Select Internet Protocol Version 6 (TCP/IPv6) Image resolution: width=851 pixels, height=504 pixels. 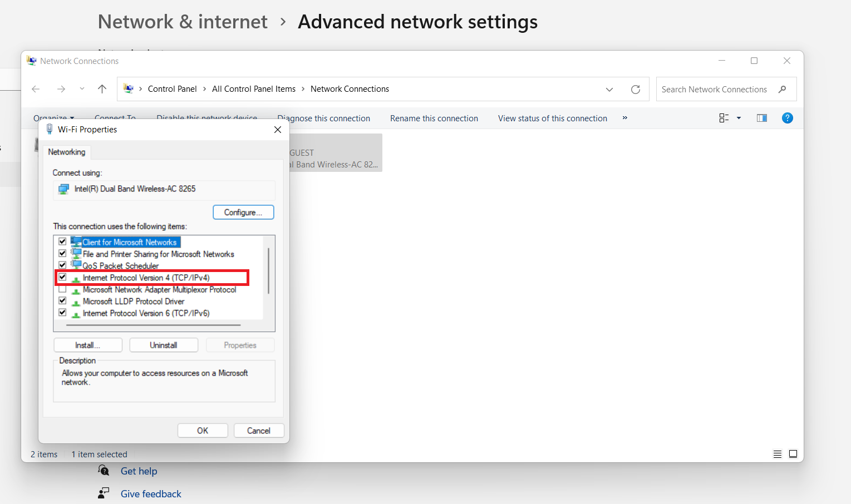[x=146, y=313]
